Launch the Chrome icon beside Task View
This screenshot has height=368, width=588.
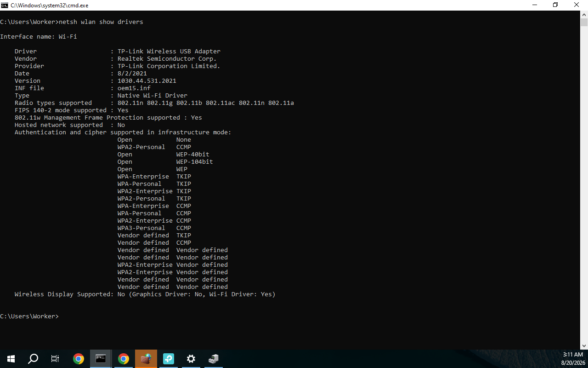pos(79,359)
